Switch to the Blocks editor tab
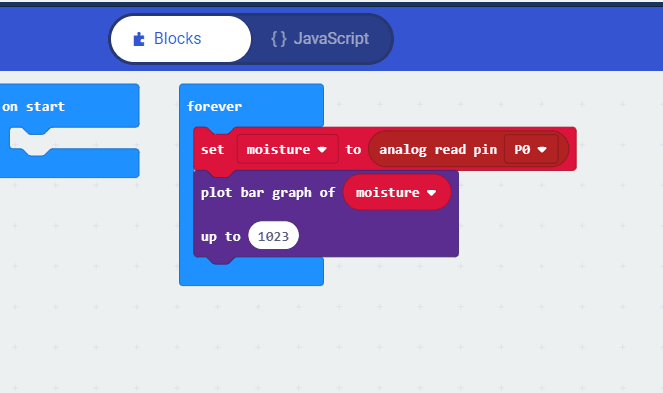The image size is (663, 393). (181, 39)
